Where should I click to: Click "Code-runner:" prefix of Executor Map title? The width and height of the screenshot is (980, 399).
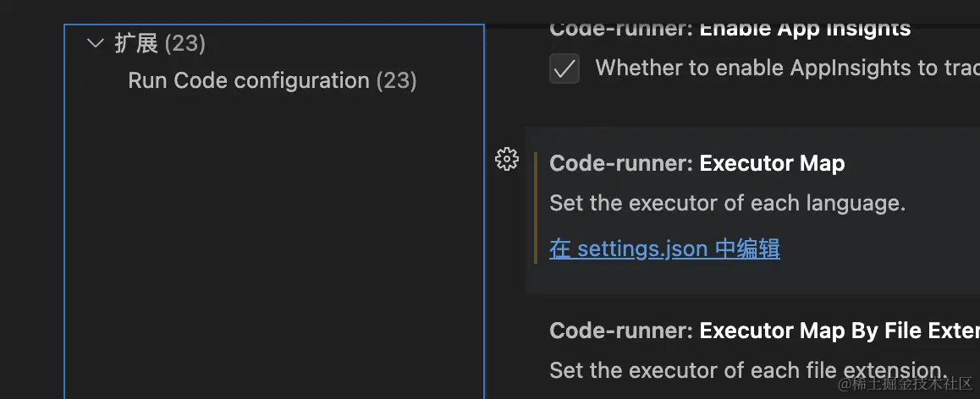pos(621,163)
